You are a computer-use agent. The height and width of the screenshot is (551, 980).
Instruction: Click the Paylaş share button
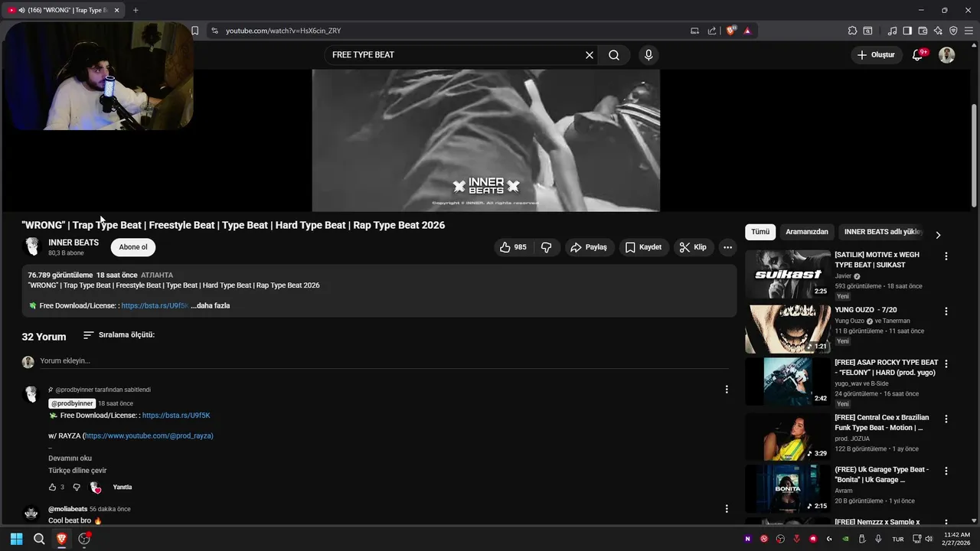(588, 247)
